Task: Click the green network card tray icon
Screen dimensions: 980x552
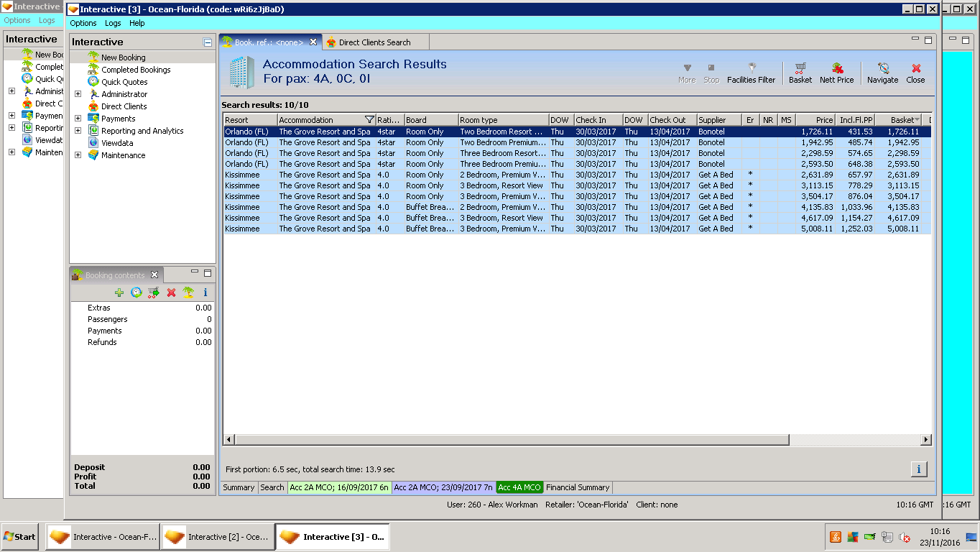Action: 870,537
